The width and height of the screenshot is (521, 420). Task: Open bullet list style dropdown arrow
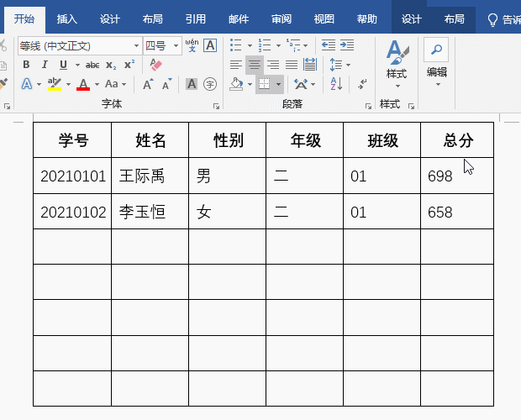click(250, 45)
